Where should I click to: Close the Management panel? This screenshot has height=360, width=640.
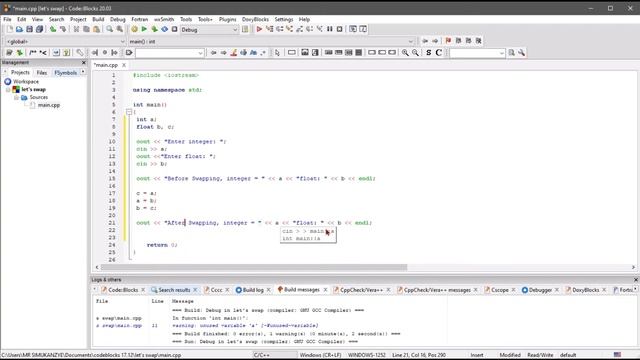pos(84,62)
